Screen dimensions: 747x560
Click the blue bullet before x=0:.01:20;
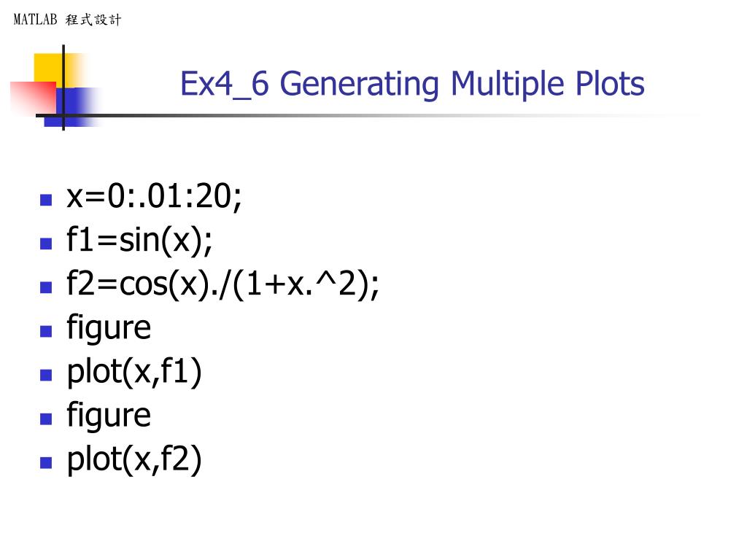(x=47, y=199)
